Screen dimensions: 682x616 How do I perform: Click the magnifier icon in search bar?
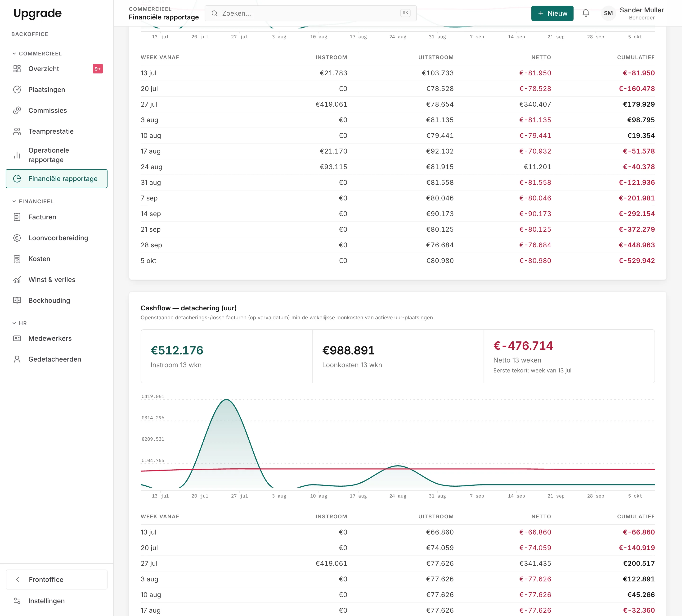(x=215, y=13)
